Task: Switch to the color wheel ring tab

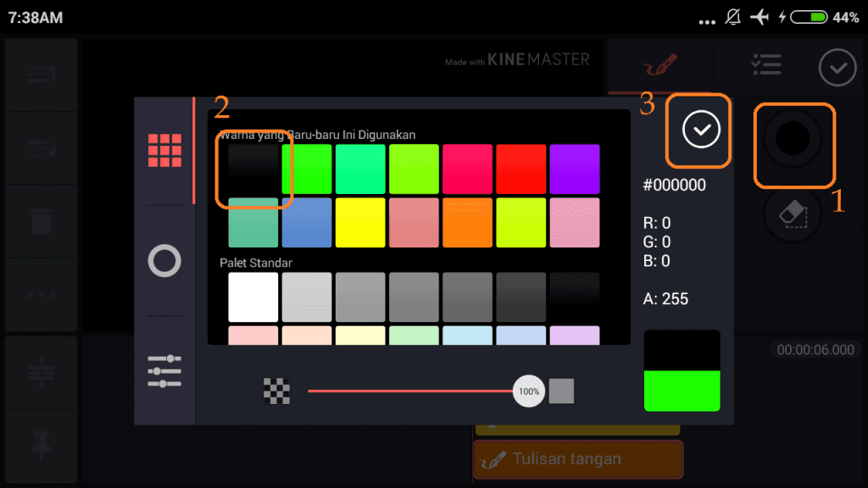Action: (x=164, y=261)
